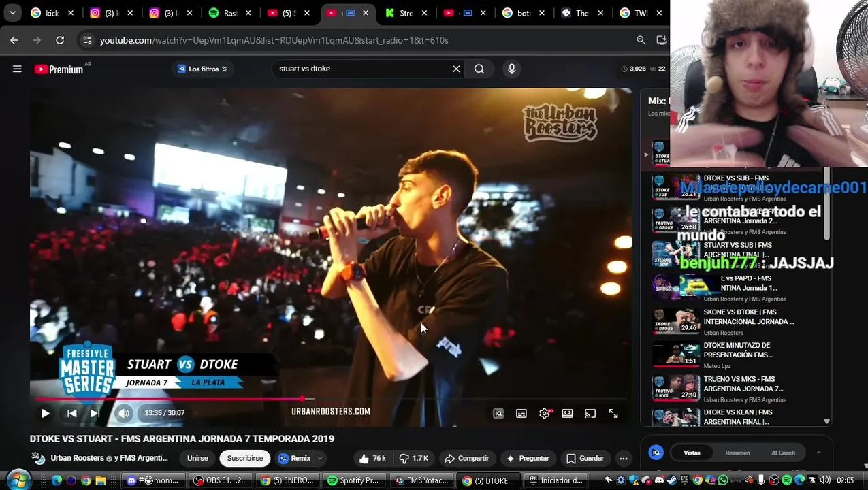The height and width of the screenshot is (490, 868).
Task: Click the IQ logo in panel
Action: [656, 453]
